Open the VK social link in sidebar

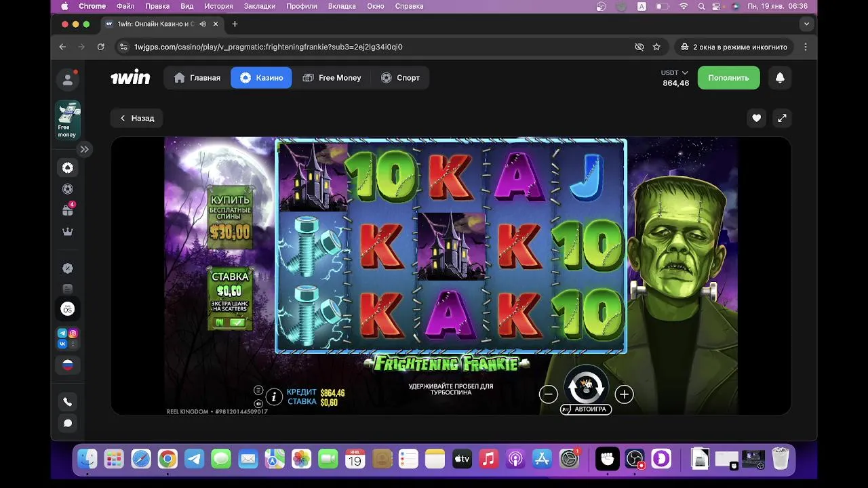coord(62,344)
